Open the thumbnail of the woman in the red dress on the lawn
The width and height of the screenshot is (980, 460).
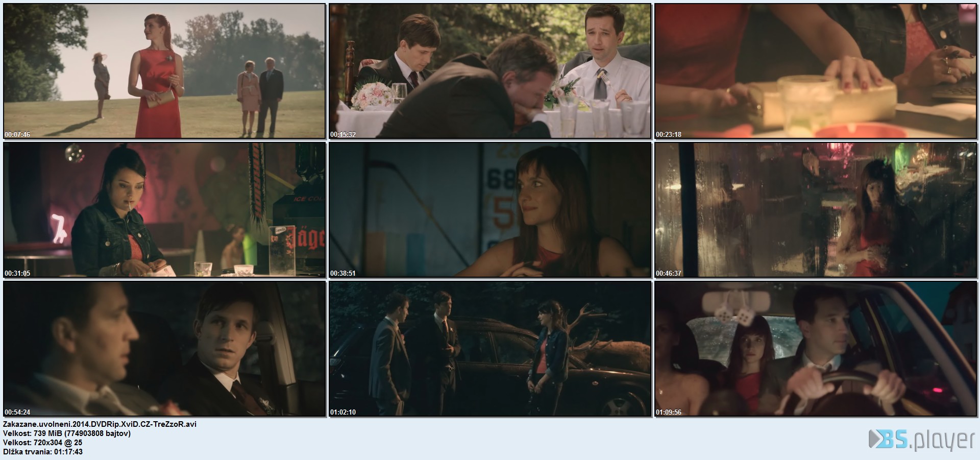tap(164, 71)
